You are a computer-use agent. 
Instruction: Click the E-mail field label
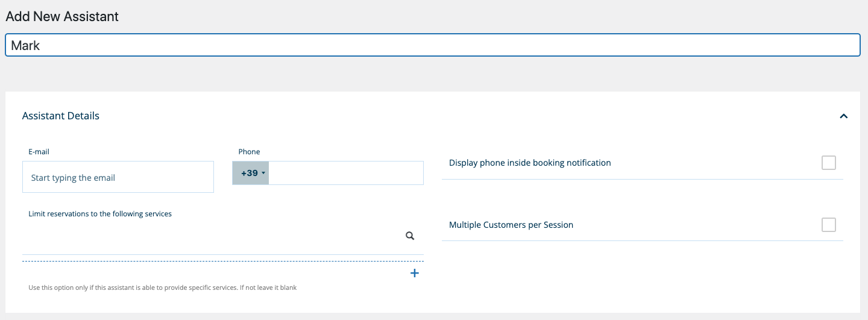(39, 152)
